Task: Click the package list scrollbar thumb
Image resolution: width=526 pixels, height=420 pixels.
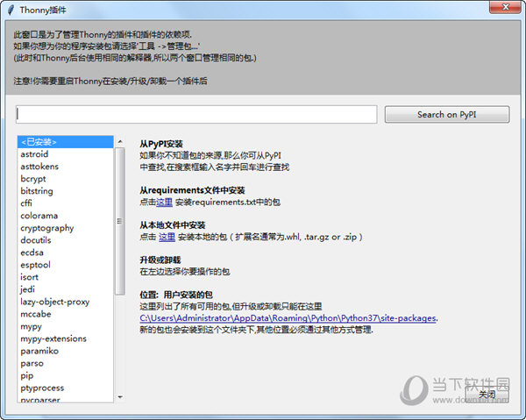Action: point(120,222)
